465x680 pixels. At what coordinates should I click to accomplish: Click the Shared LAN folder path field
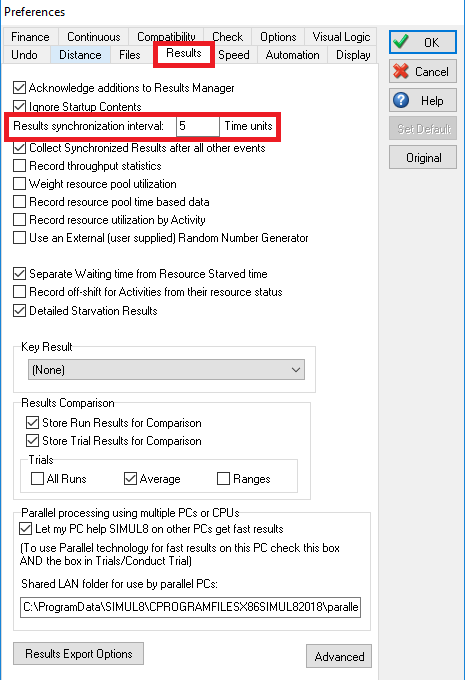190,607
